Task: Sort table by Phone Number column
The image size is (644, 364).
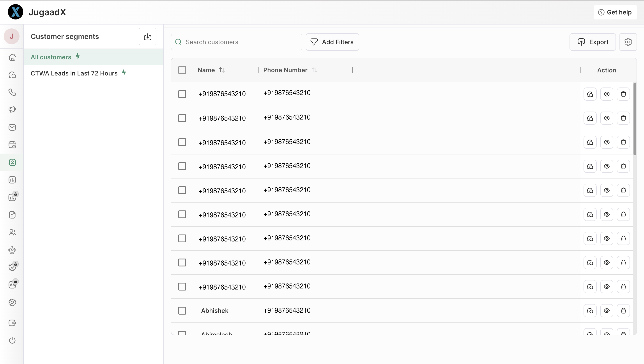Action: (314, 70)
